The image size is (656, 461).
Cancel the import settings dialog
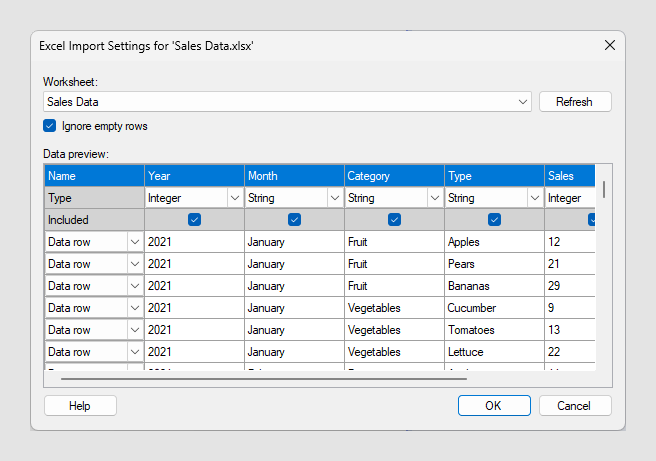tap(575, 405)
